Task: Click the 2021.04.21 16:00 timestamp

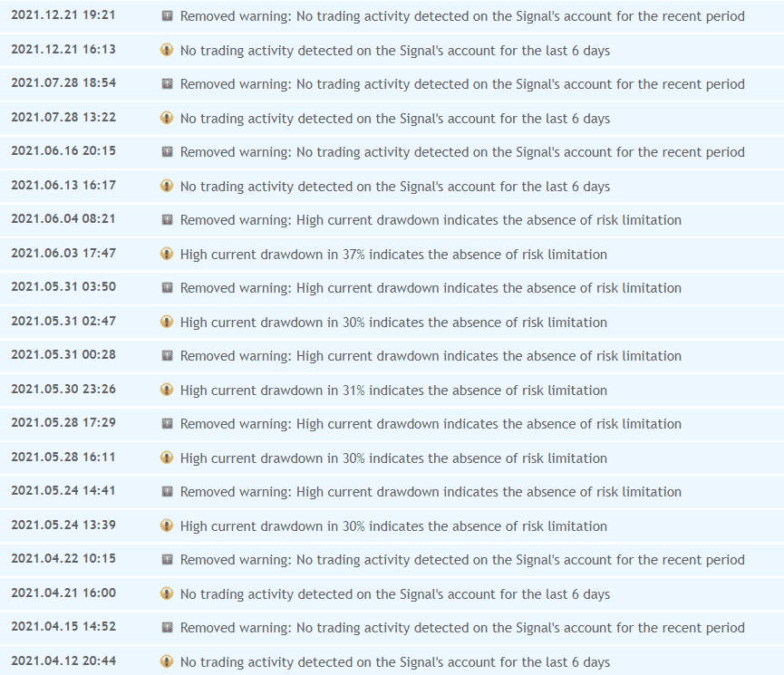Action: point(63,593)
